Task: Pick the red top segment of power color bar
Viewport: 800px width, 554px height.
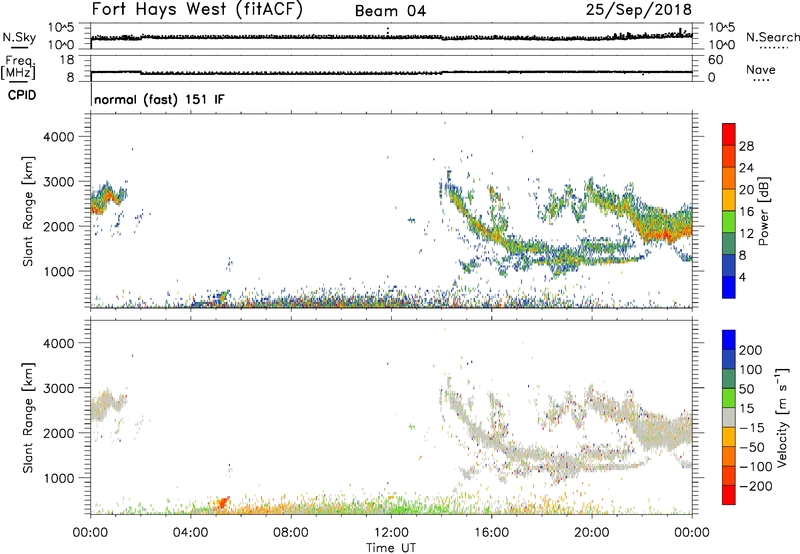Action: pos(729,134)
